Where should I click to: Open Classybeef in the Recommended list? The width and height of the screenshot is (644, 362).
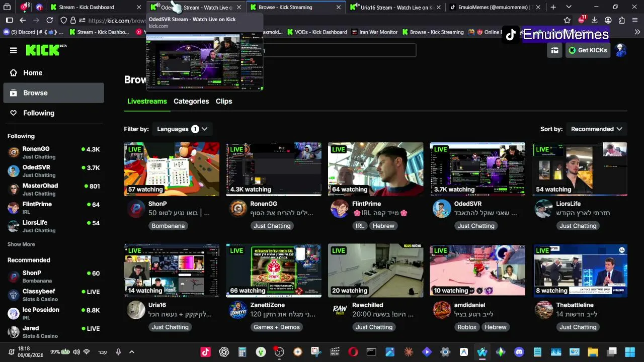pos(53,295)
